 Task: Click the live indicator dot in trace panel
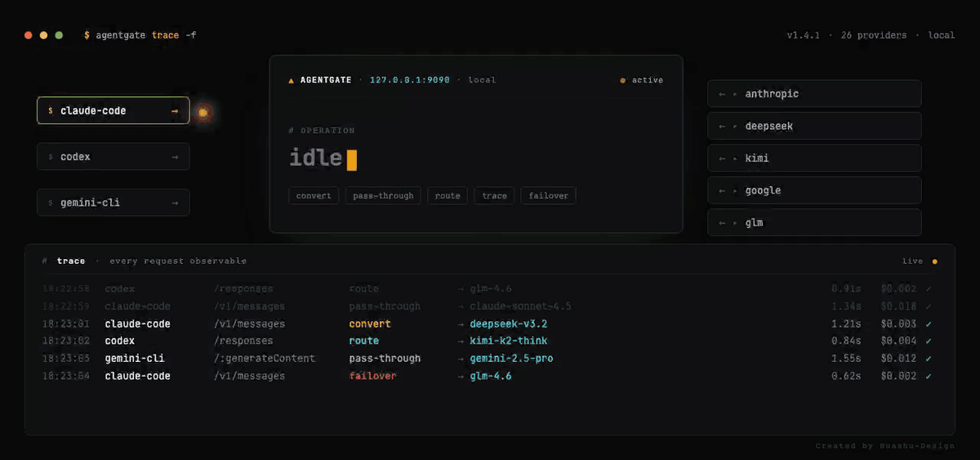[x=934, y=261]
